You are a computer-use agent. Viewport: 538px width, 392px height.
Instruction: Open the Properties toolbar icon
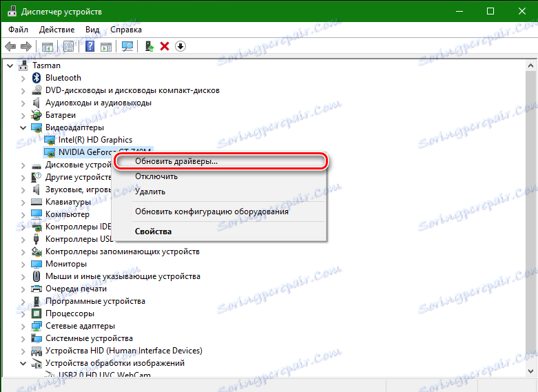coord(68,46)
